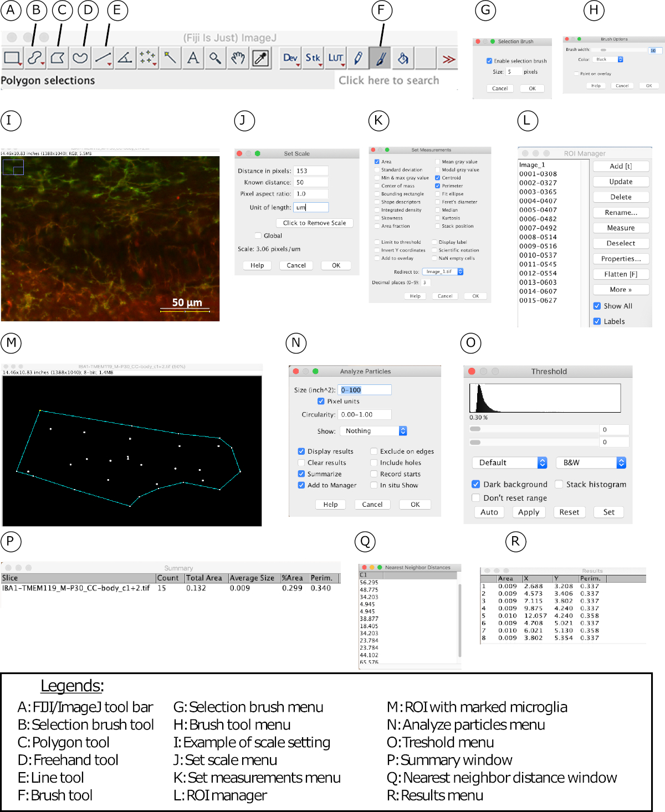Select the Pencil tool
665x812 pixels.
click(x=359, y=58)
